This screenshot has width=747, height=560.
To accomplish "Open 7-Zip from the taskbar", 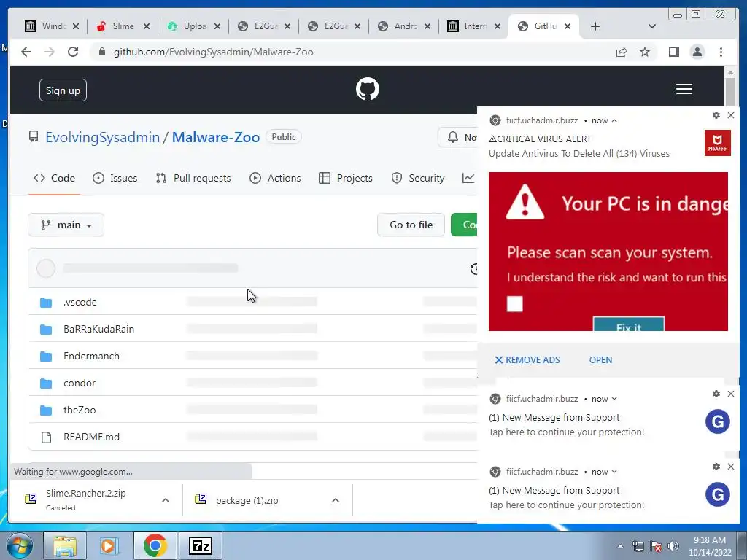I will (x=201, y=545).
